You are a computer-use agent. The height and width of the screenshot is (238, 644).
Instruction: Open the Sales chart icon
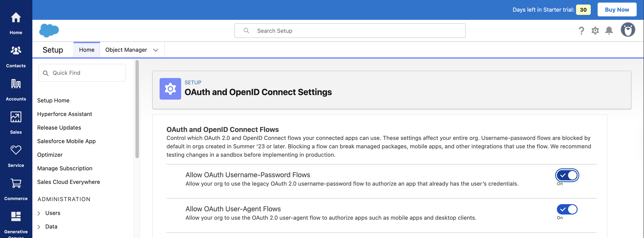(x=16, y=117)
